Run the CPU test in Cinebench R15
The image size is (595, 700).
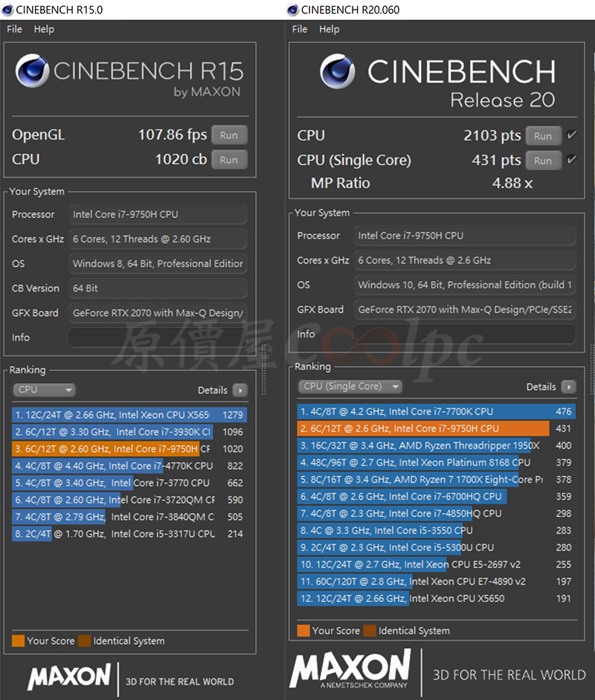point(229,160)
